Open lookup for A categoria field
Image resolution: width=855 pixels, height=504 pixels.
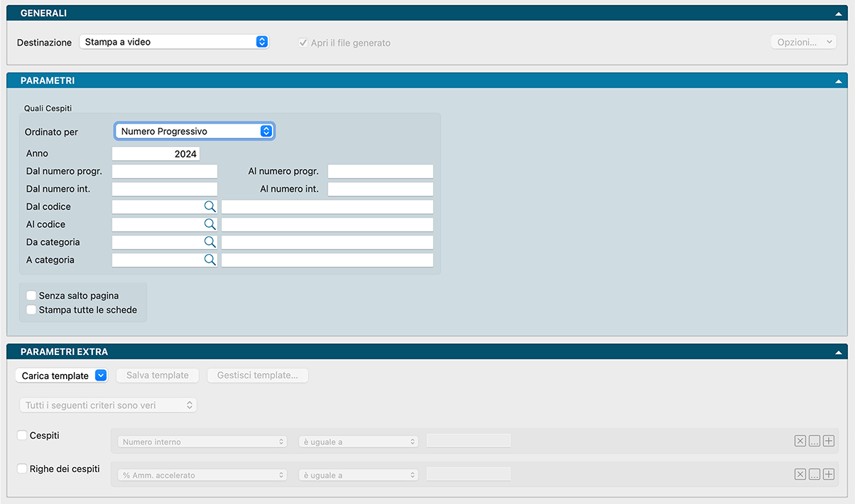(209, 260)
